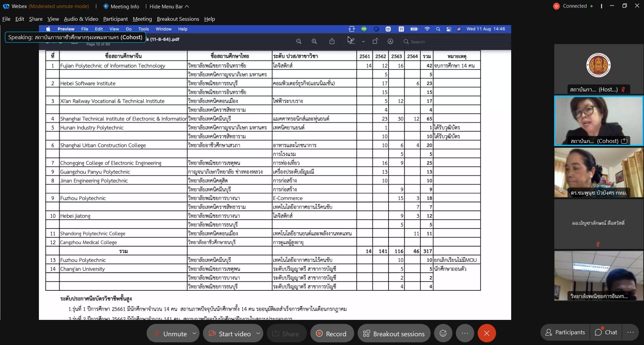The width and height of the screenshot is (644, 345).
Task: Collapse with Hide Menu Bar
Action: 169,6
